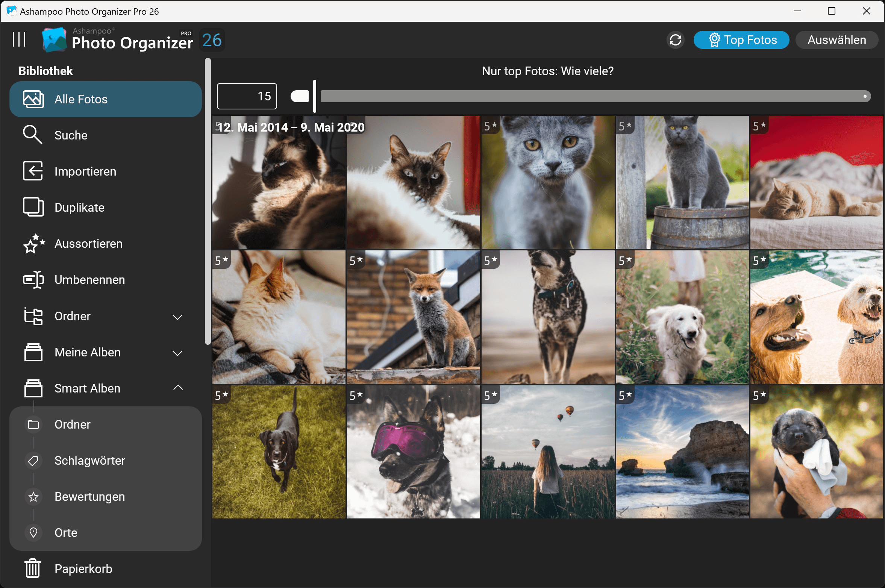Open the Duplikate duplicates finder
This screenshot has width=885, height=588.
click(79, 207)
